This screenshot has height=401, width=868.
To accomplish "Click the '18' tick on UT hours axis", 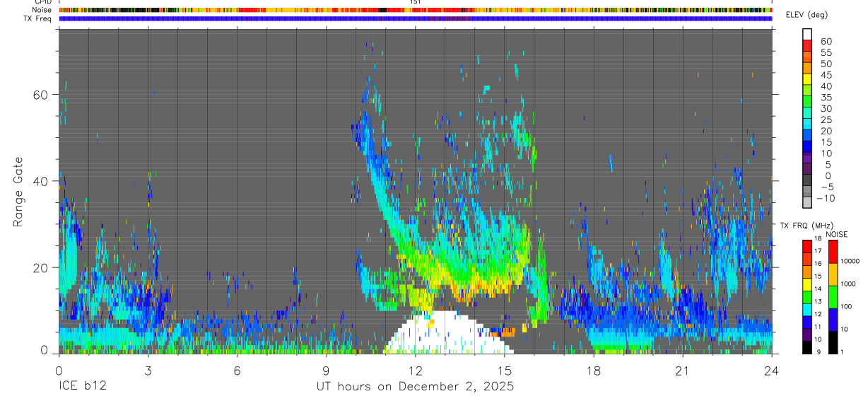I will (x=594, y=371).
